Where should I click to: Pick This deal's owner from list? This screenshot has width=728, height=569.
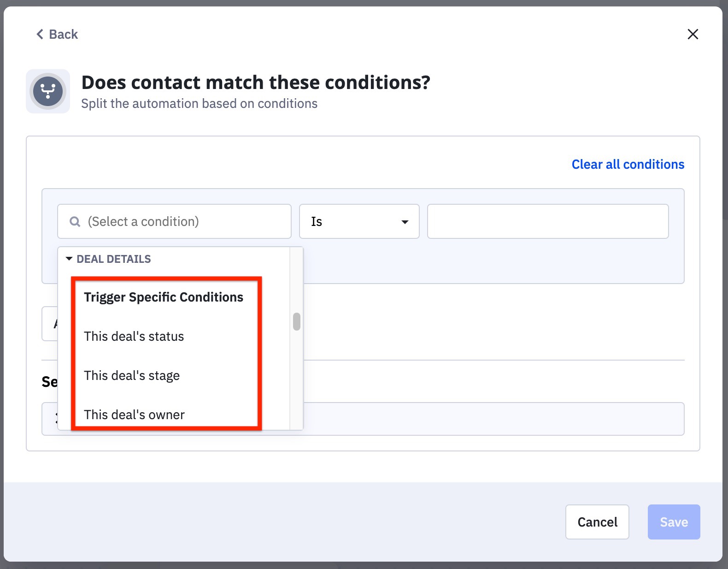point(134,415)
